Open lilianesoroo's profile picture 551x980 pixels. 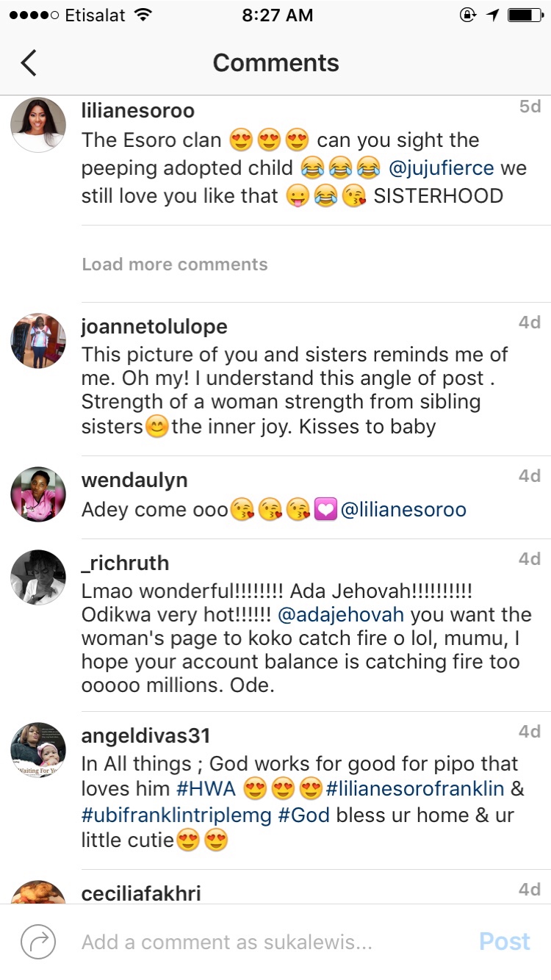38,125
